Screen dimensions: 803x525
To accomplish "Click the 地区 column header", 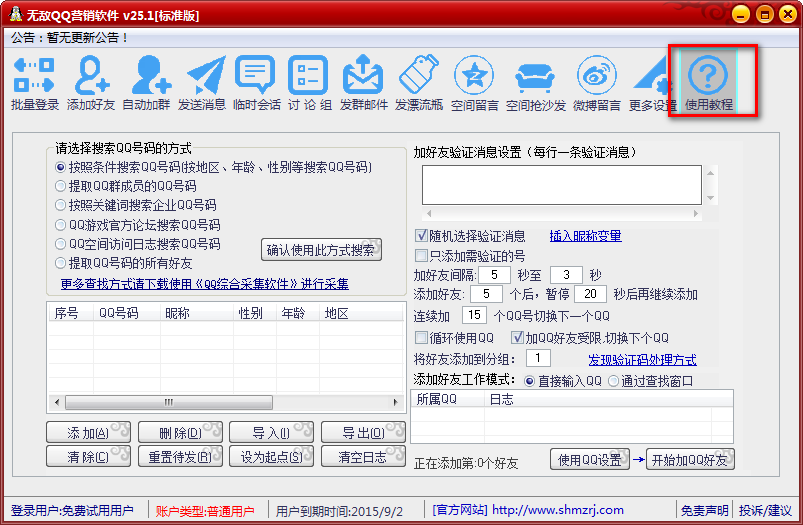I will 361,313.
